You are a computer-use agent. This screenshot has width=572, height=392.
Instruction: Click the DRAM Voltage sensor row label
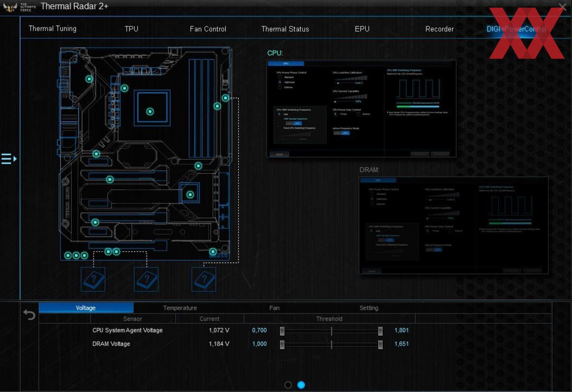point(111,344)
